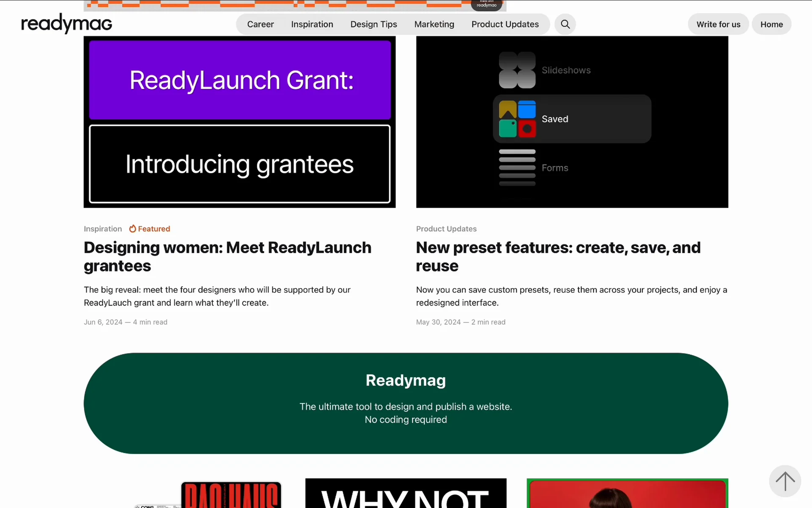The image size is (812, 508).
Task: Click the Write for us button
Action: [718, 24]
